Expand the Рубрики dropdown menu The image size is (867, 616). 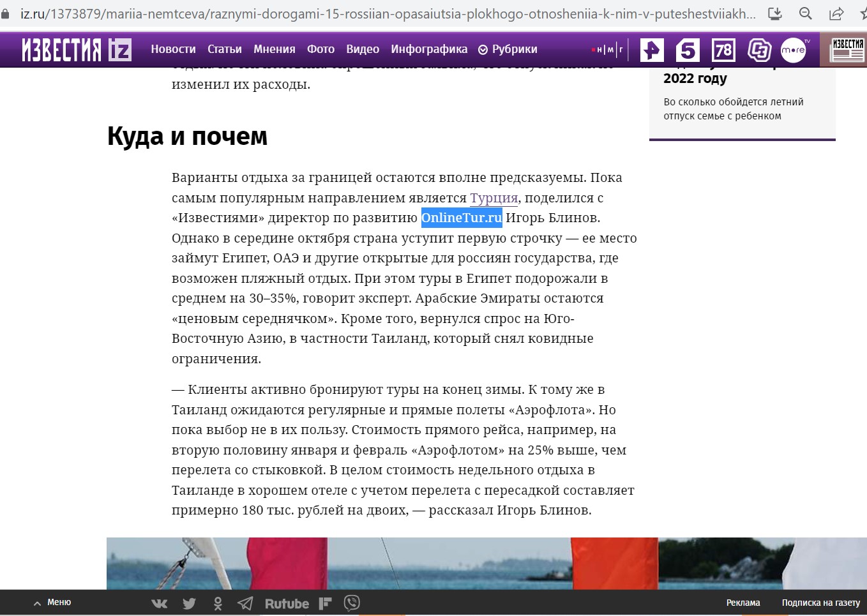[508, 49]
